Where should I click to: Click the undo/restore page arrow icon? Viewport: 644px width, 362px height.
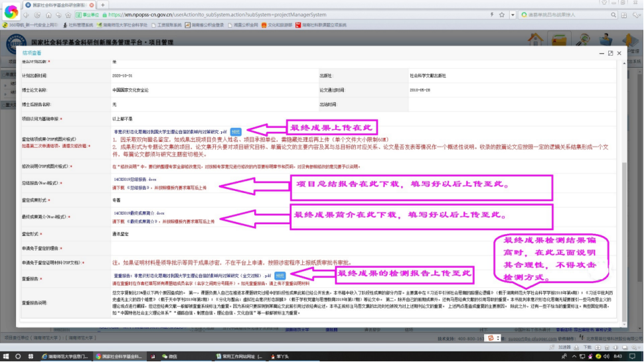tap(58, 15)
